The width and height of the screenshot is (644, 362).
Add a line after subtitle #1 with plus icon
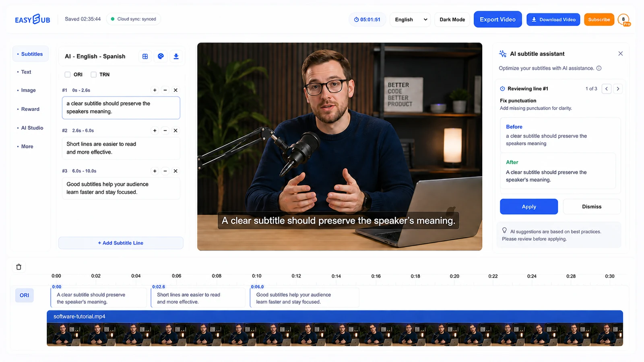(x=155, y=90)
